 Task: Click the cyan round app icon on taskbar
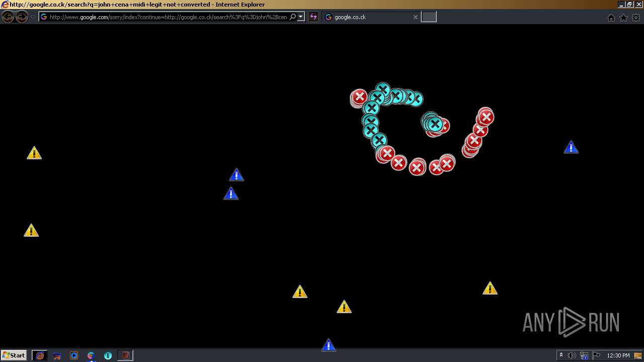click(x=108, y=355)
